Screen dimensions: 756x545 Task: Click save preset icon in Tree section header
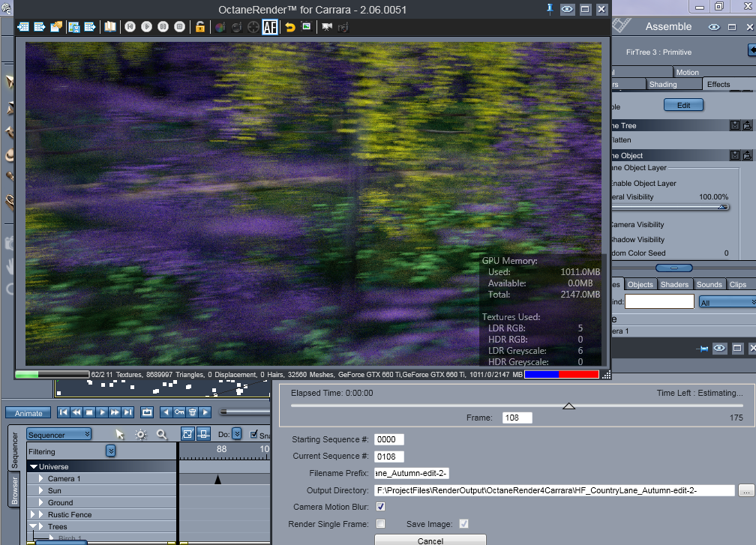pos(735,126)
